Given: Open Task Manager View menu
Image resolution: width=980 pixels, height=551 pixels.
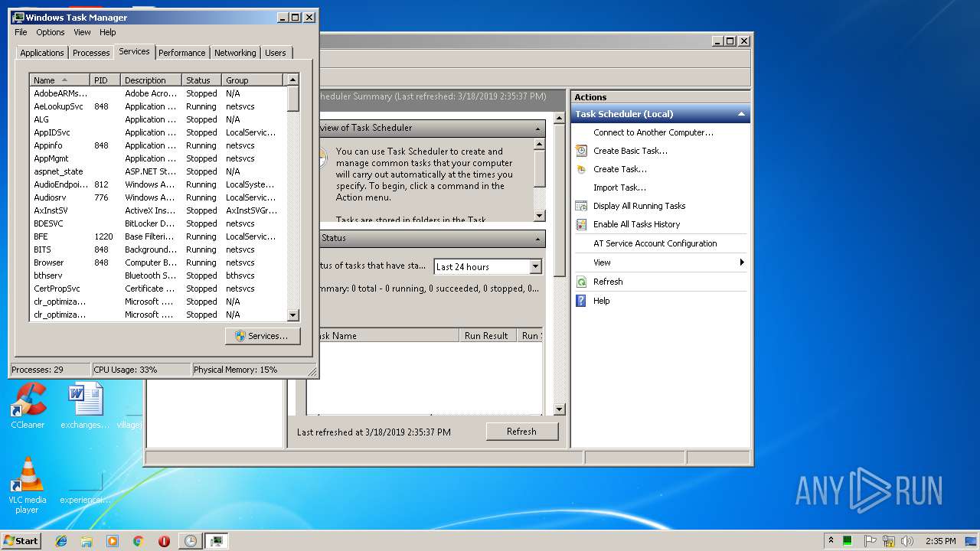Looking at the screenshot, I should point(82,32).
